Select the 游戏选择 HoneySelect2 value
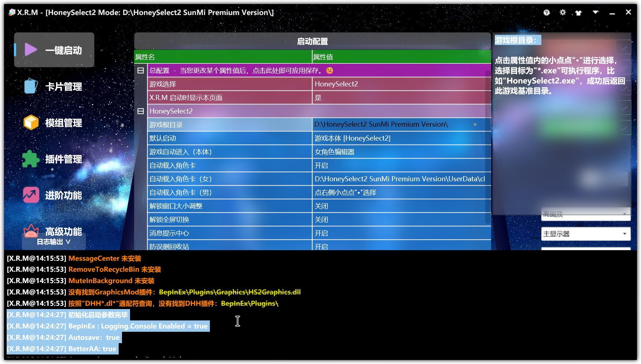 pyautogui.click(x=401, y=84)
